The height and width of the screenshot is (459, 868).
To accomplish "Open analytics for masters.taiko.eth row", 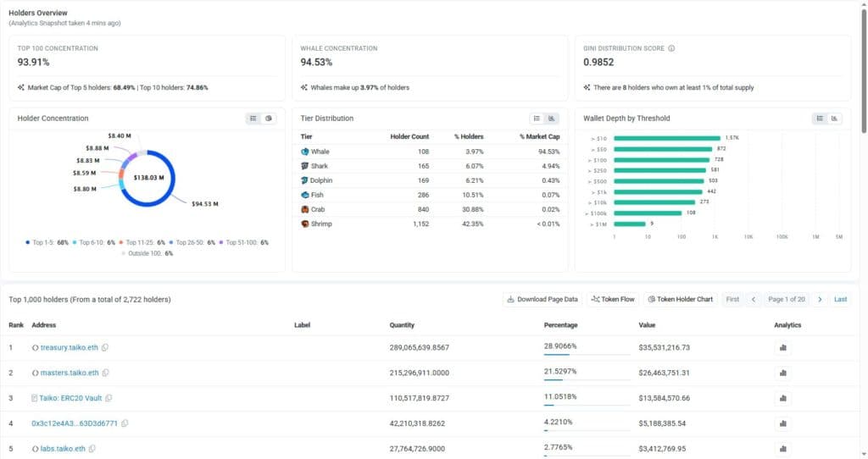I will pyautogui.click(x=782, y=373).
